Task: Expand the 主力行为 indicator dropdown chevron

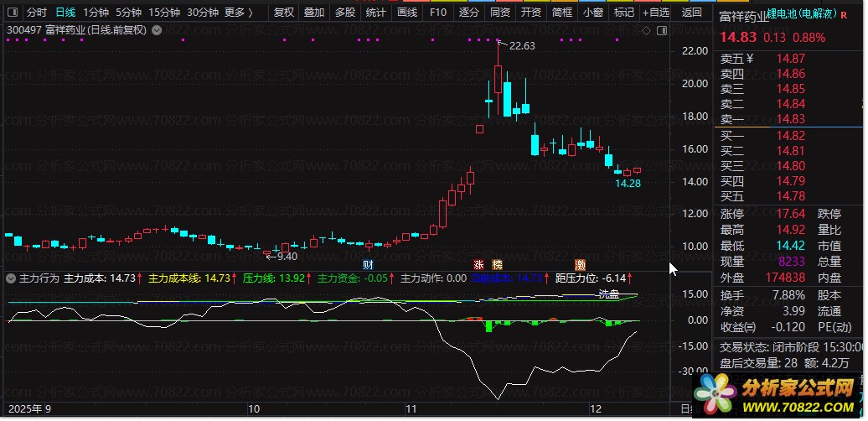Action: 11,278
